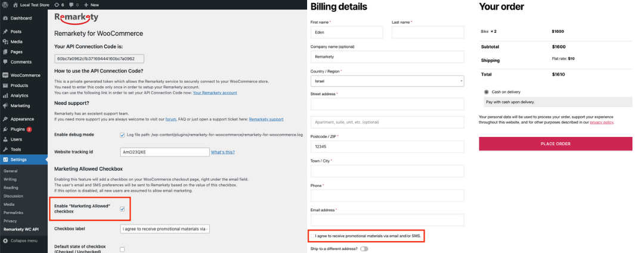This screenshot has height=253, width=644.
Task: Open Permalinks settings submenu
Action: coord(13,213)
